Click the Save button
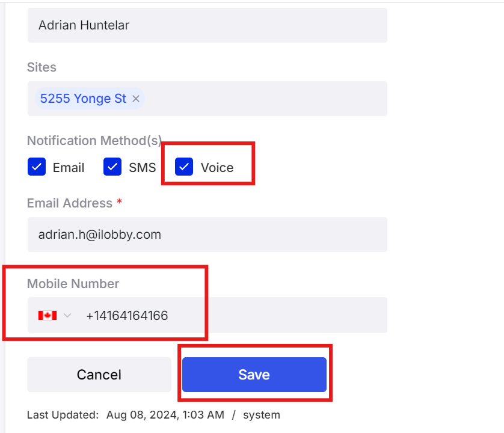Image resolution: width=504 pixels, height=433 pixels. (x=254, y=375)
